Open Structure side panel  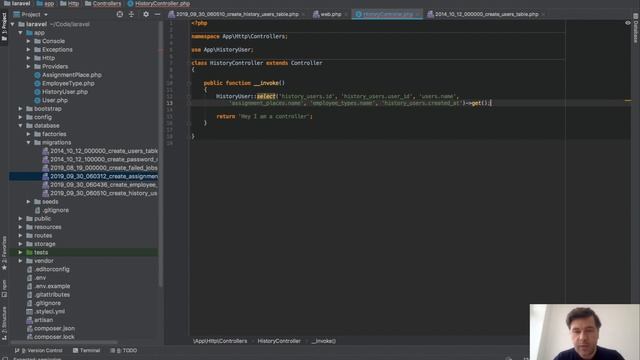pos(4,323)
